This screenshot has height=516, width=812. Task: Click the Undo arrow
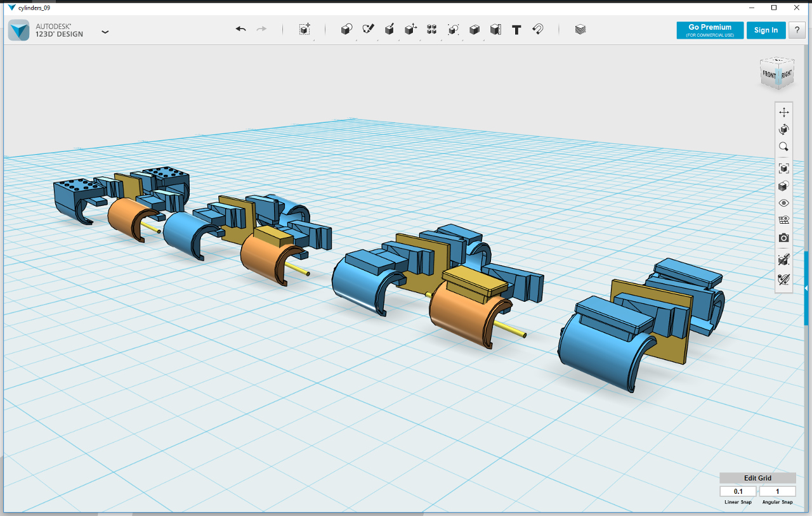pyautogui.click(x=240, y=29)
